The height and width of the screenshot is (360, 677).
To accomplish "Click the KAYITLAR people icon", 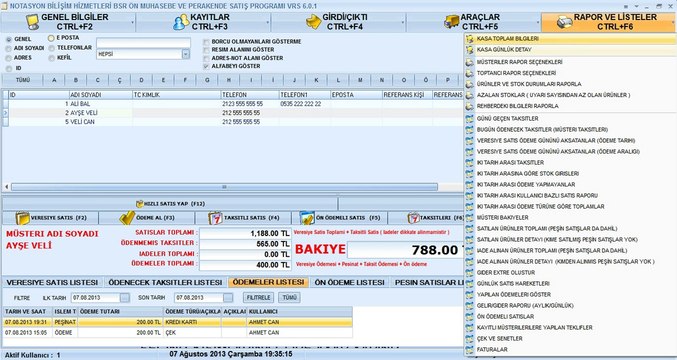I will click(181, 22).
